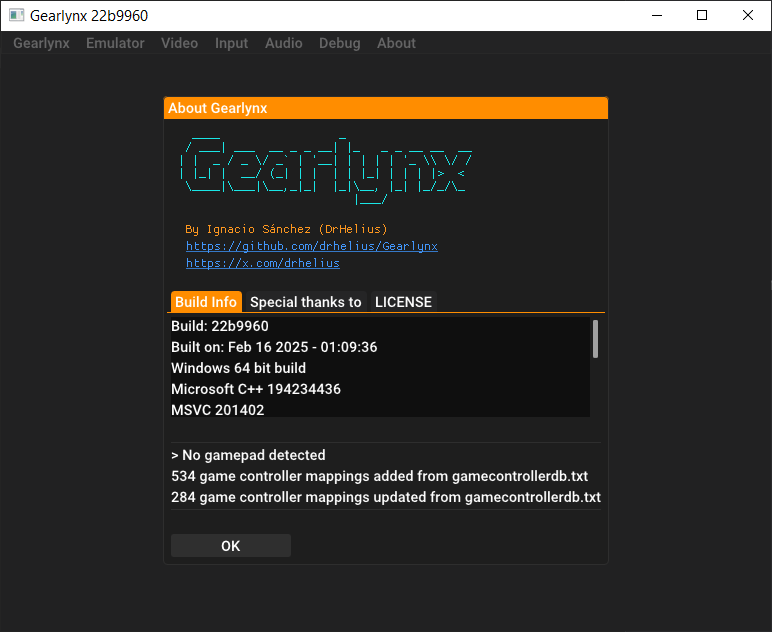Open the Emulator menu
Screen dimensions: 772x632
pos(115,43)
